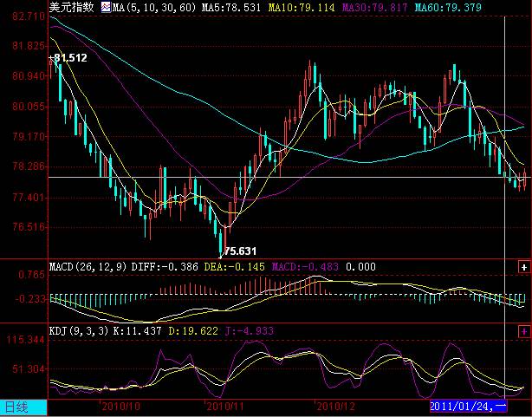The width and height of the screenshot is (532, 417).
Task: Click the 78.286 price axis label
Action: click(x=29, y=166)
